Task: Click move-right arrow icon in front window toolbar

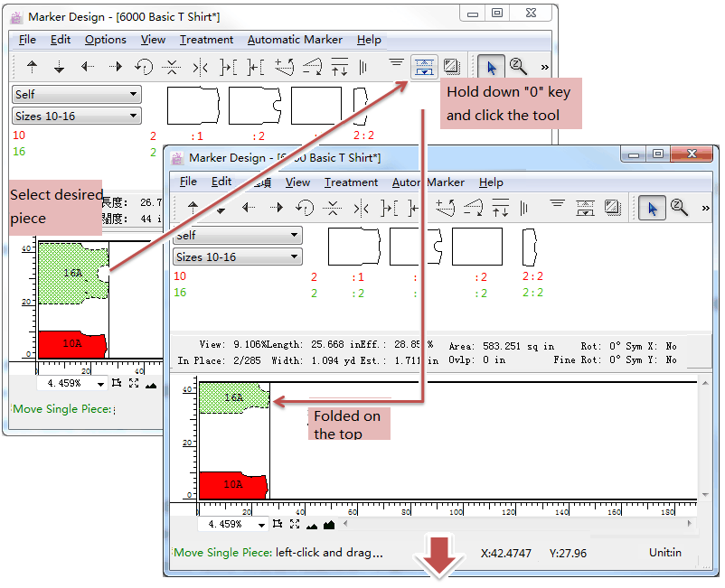Action: coord(277,208)
